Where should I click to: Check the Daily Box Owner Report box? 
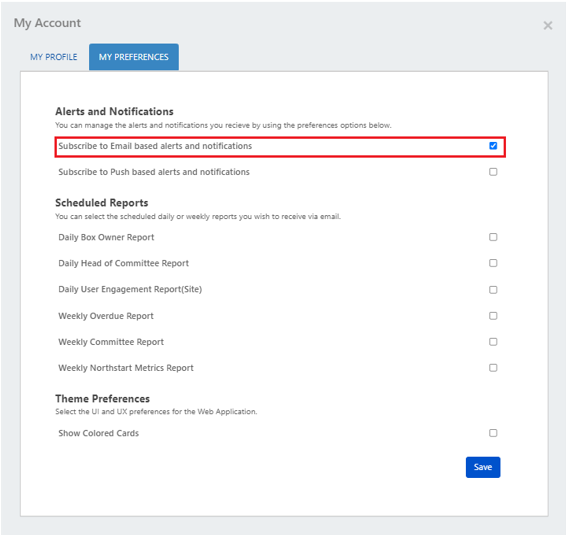493,237
